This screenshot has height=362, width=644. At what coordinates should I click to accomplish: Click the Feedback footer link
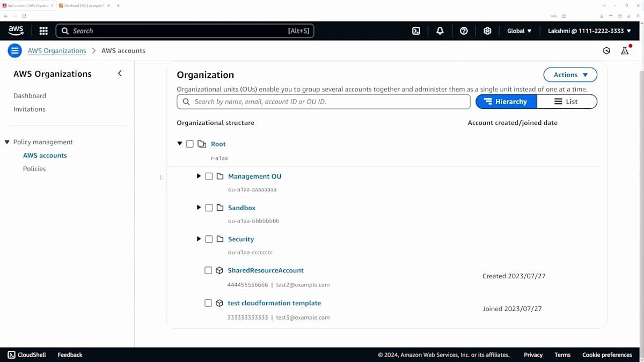(x=70, y=354)
